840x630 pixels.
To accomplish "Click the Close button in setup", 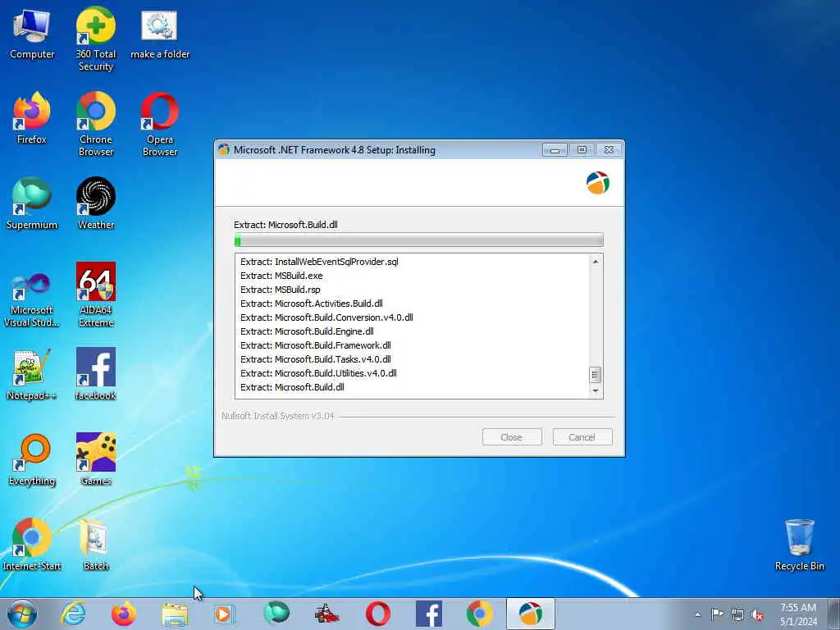I will click(512, 437).
